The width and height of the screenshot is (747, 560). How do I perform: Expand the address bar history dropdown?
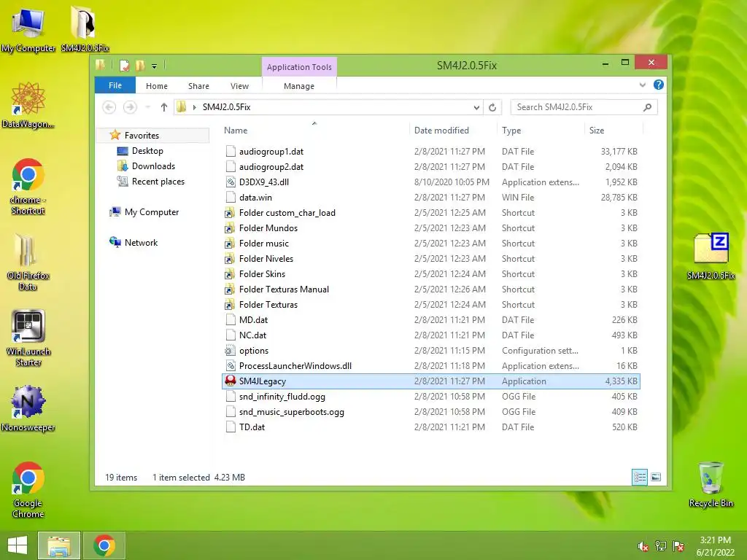476,108
